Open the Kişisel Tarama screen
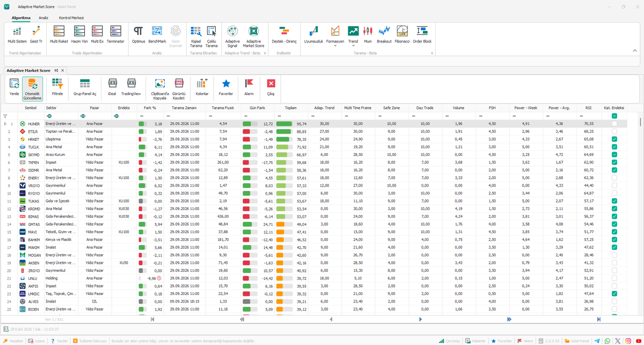 [196, 37]
